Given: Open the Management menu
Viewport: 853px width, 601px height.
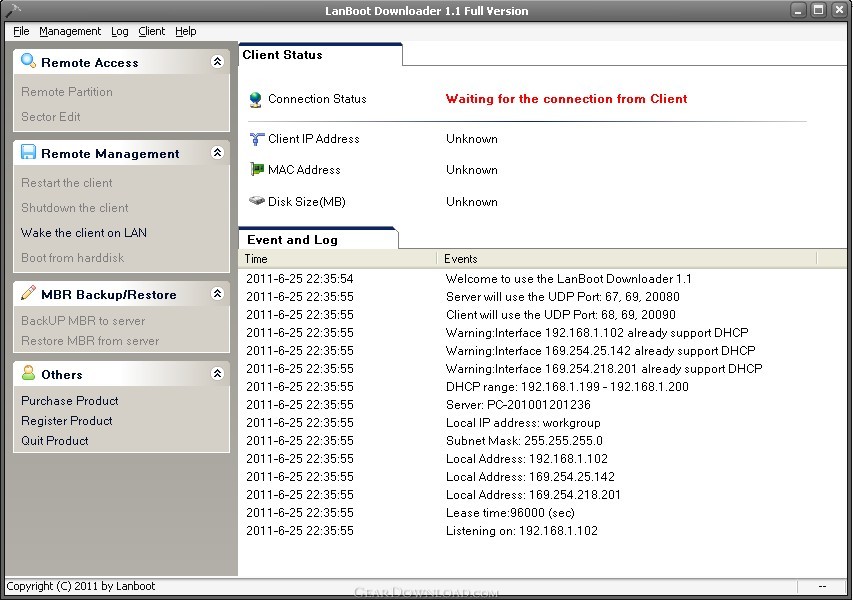Looking at the screenshot, I should (70, 31).
